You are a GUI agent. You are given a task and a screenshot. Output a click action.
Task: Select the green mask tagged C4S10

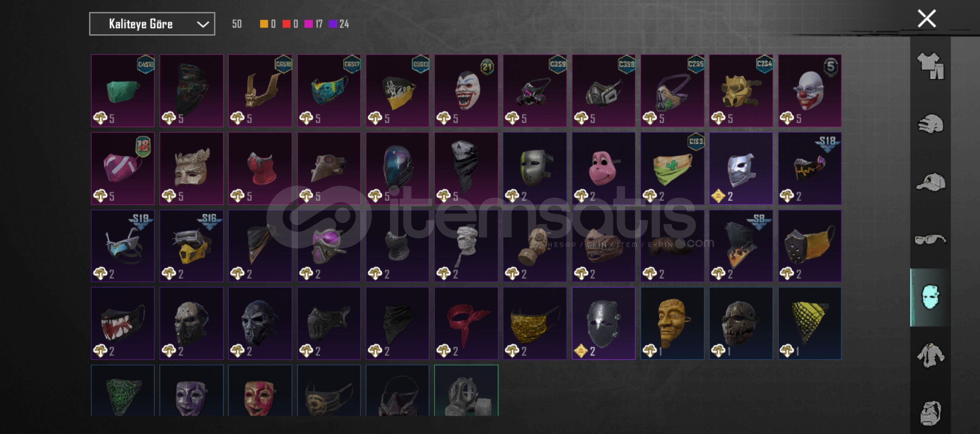pyautogui.click(x=123, y=91)
